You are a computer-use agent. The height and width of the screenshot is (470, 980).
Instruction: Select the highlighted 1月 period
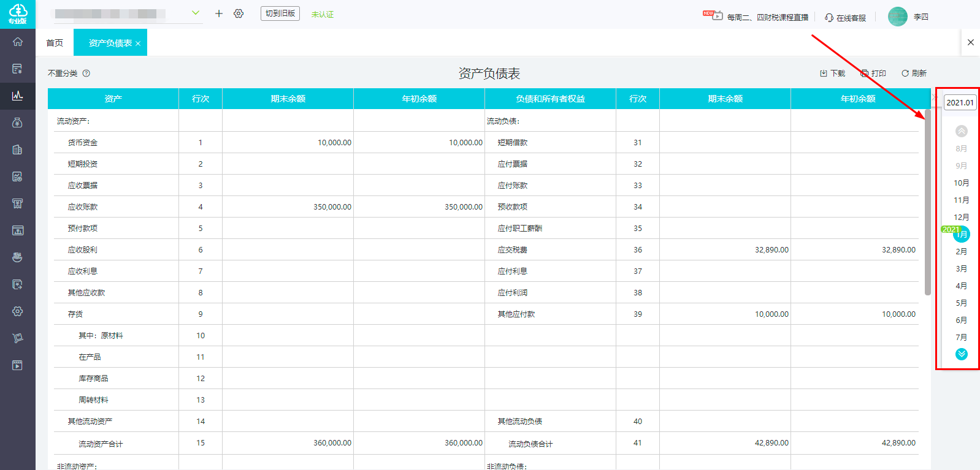coord(962,234)
